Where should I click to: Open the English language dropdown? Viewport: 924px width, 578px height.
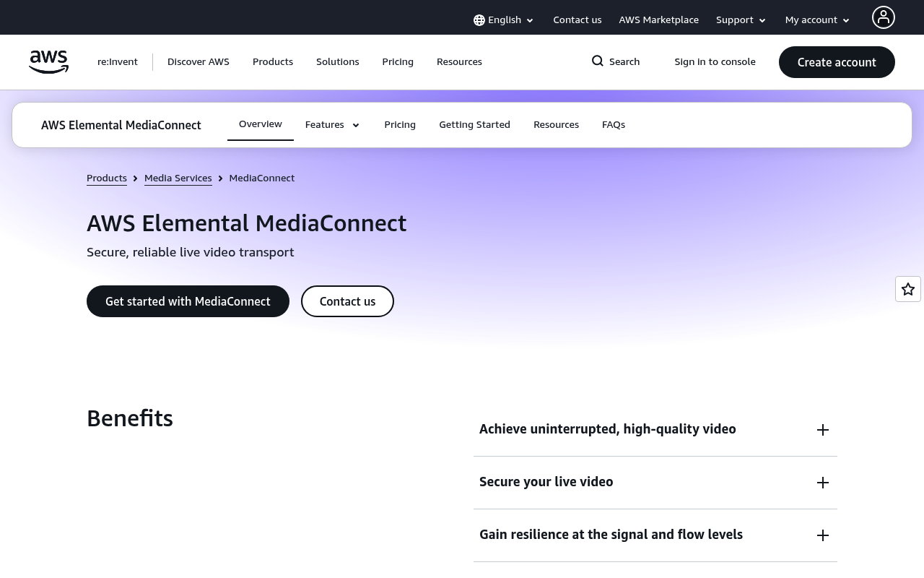[504, 20]
